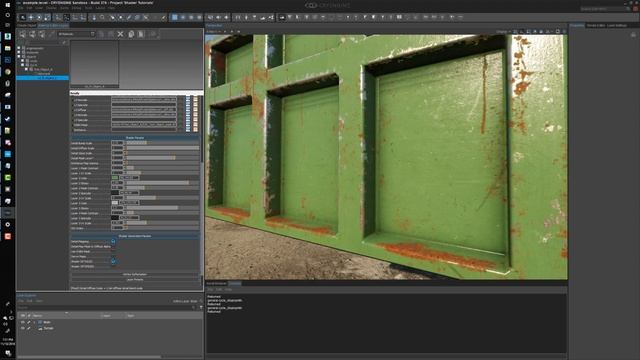Open the Action Center notifications icon

pos(7,353)
